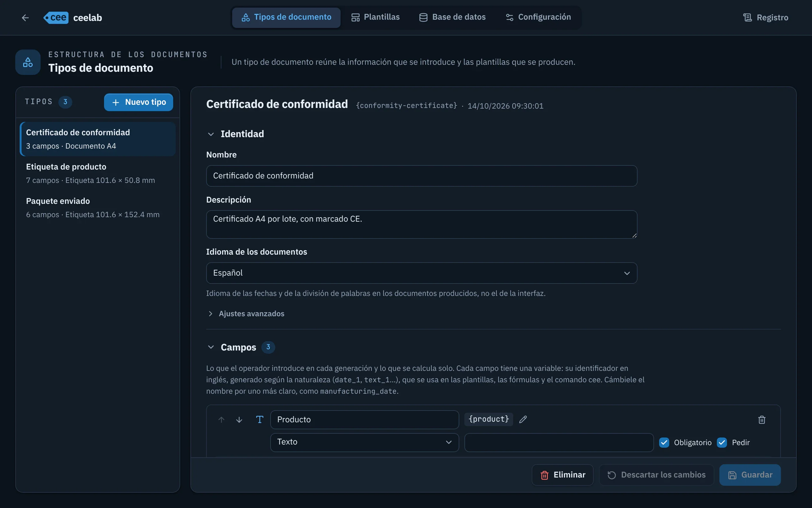Click the ceelab app name

[88, 17]
